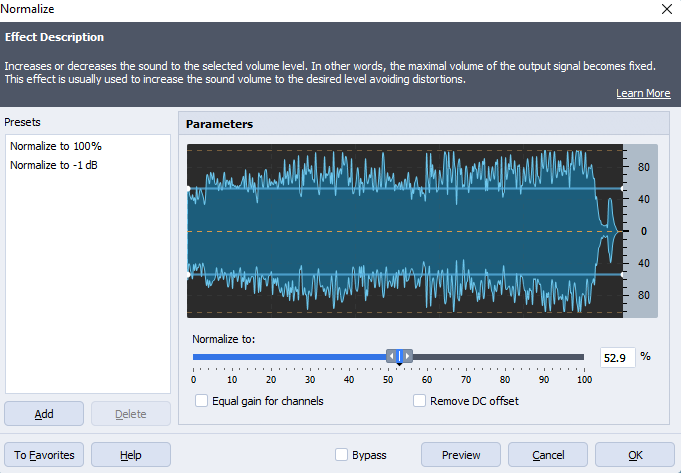Screen dimensions: 681x473
Task: Open the Help button
Action: click(x=130, y=455)
